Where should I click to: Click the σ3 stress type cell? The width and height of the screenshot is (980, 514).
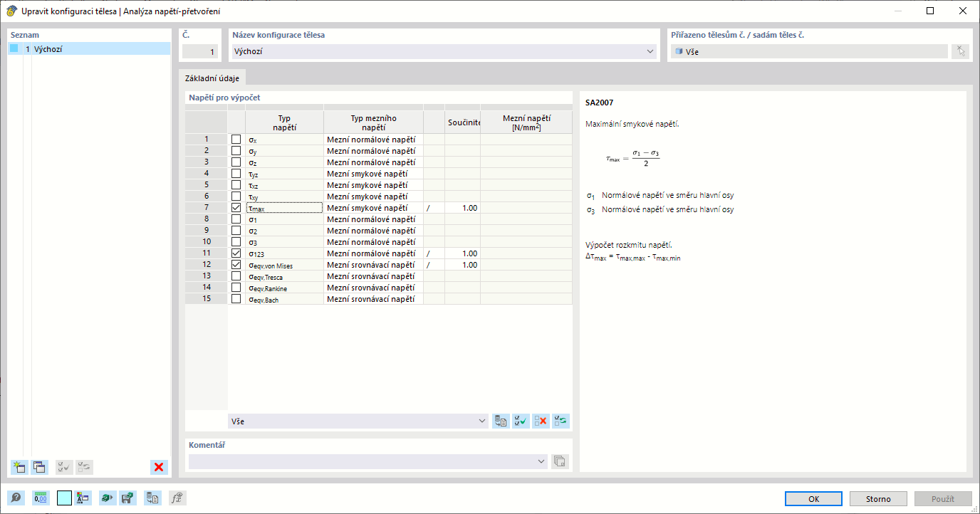click(284, 242)
